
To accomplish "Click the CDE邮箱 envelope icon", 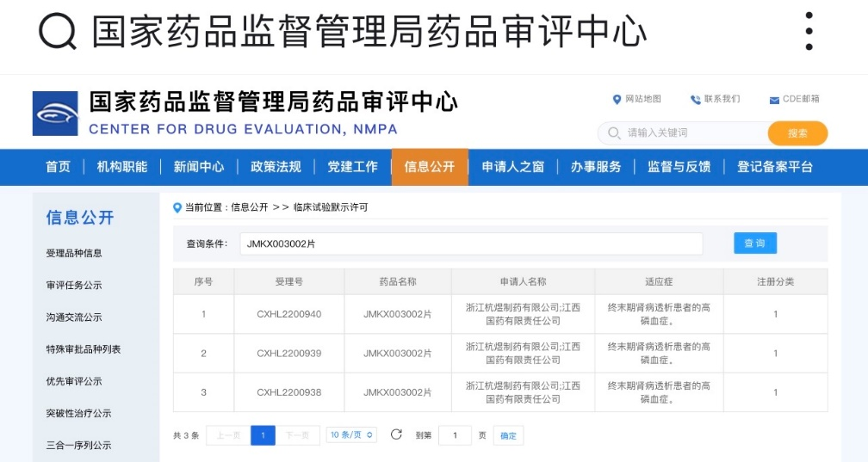I will point(774,100).
